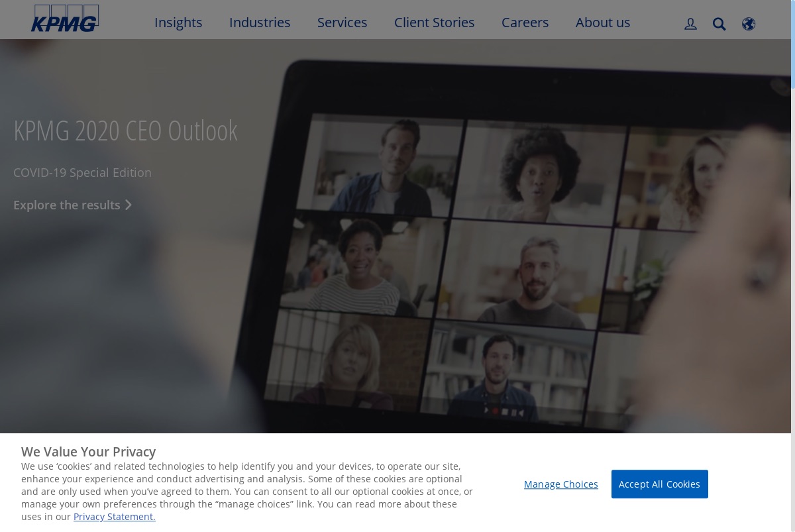This screenshot has width=795, height=532.
Task: Click the KPMG 2020 CEO Outlook heading
Action: click(x=125, y=131)
